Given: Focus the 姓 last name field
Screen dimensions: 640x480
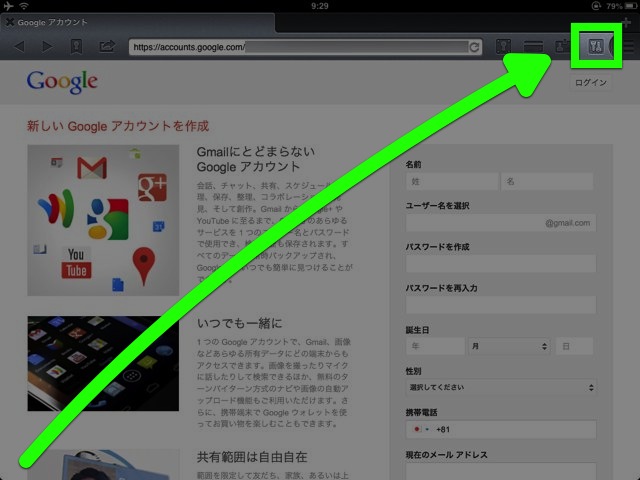Looking at the screenshot, I should click(452, 181).
